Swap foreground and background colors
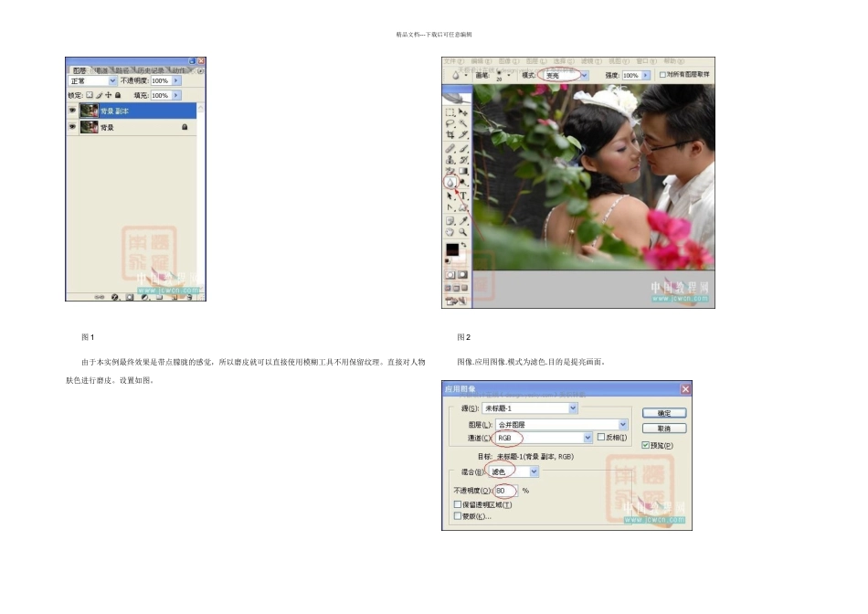This screenshot has height=614, width=868. point(464,245)
